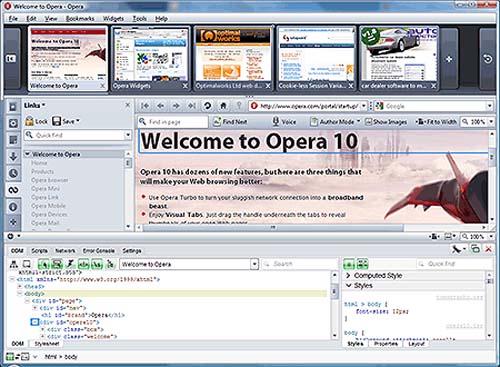
Task: Select the Links chain panel icon
Action: [13, 190]
